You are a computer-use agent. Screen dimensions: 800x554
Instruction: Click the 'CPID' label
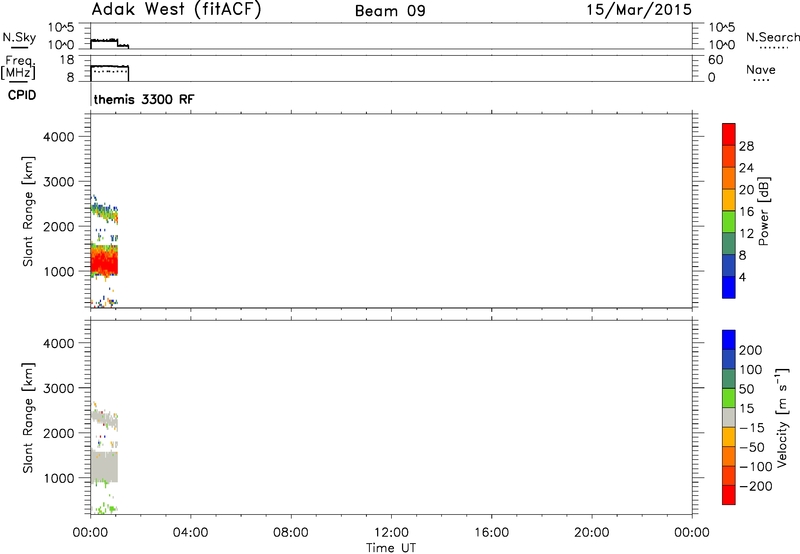[x=22, y=95]
